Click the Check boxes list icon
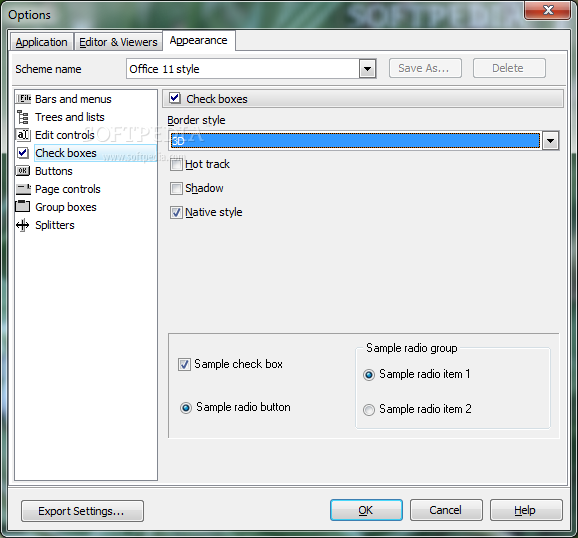The width and height of the screenshot is (578, 538). (23, 153)
